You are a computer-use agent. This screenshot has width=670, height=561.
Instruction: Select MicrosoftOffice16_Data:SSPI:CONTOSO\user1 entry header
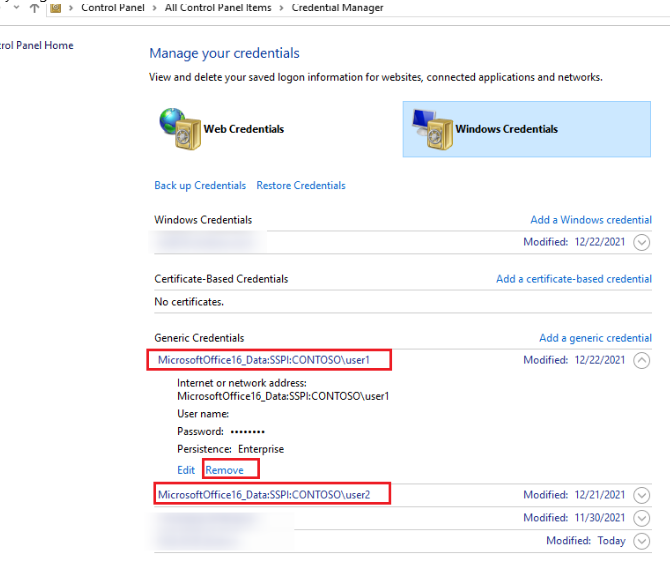(x=264, y=360)
